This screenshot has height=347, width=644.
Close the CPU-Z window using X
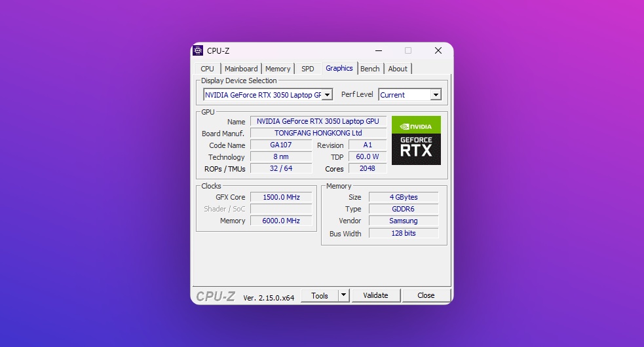438,51
